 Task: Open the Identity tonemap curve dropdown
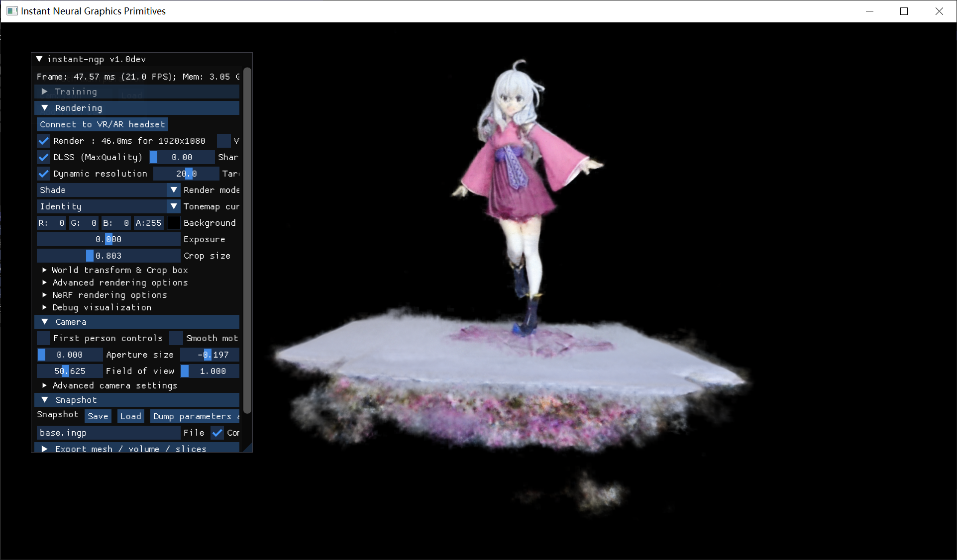click(x=108, y=206)
